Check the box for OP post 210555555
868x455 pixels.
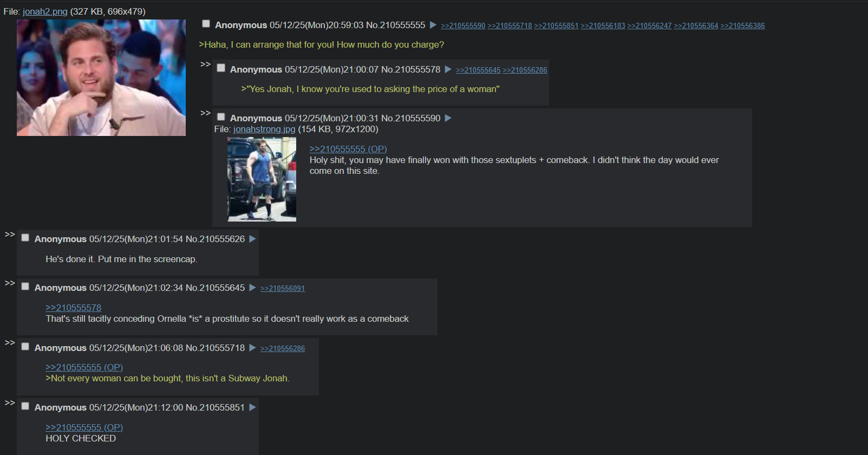click(206, 24)
